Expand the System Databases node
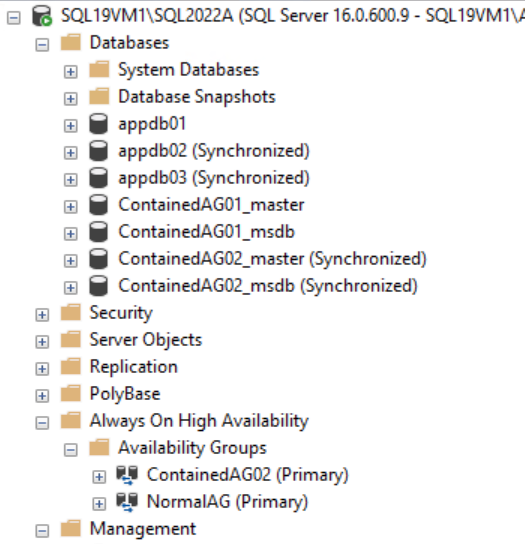Image resolution: width=525 pixels, height=544 pixels. click(x=70, y=72)
